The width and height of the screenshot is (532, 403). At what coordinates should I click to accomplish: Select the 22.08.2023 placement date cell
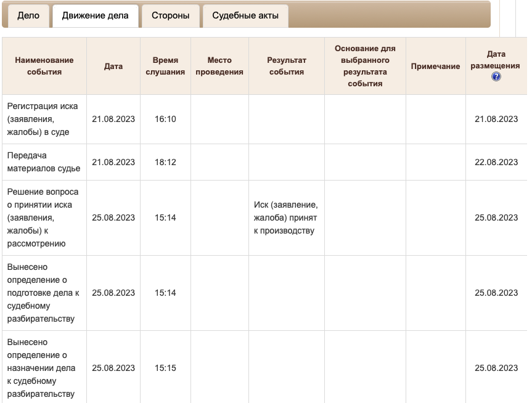(496, 162)
